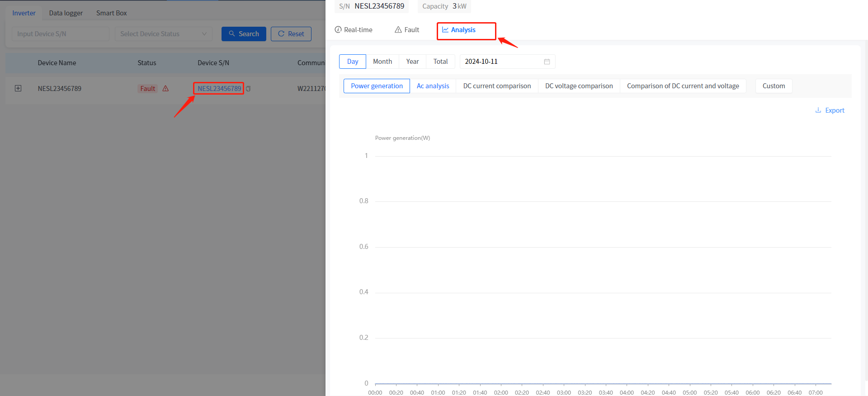The height and width of the screenshot is (396, 868).
Task: Select the Year period option
Action: [x=412, y=62]
